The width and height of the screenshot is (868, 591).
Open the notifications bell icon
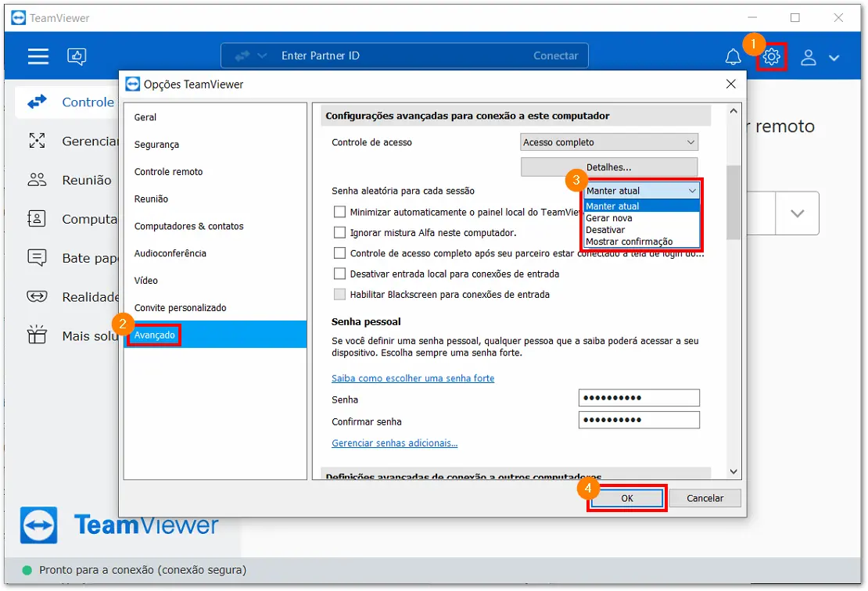point(733,56)
